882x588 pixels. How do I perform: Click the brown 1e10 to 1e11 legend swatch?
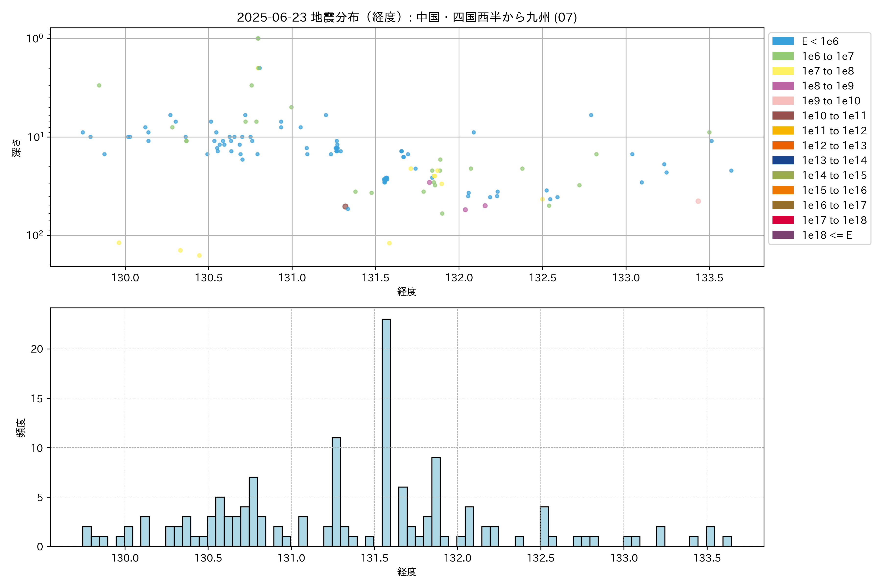(783, 115)
